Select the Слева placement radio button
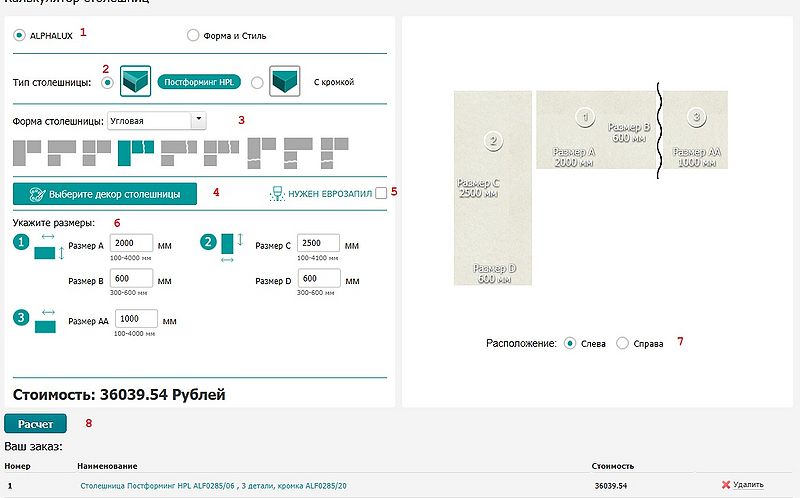 [570, 343]
